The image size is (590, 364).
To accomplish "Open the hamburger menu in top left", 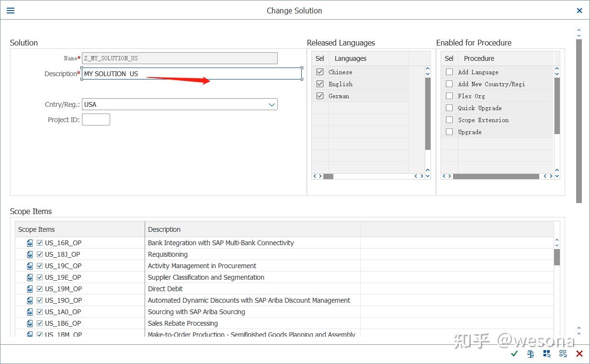I will [10, 10].
